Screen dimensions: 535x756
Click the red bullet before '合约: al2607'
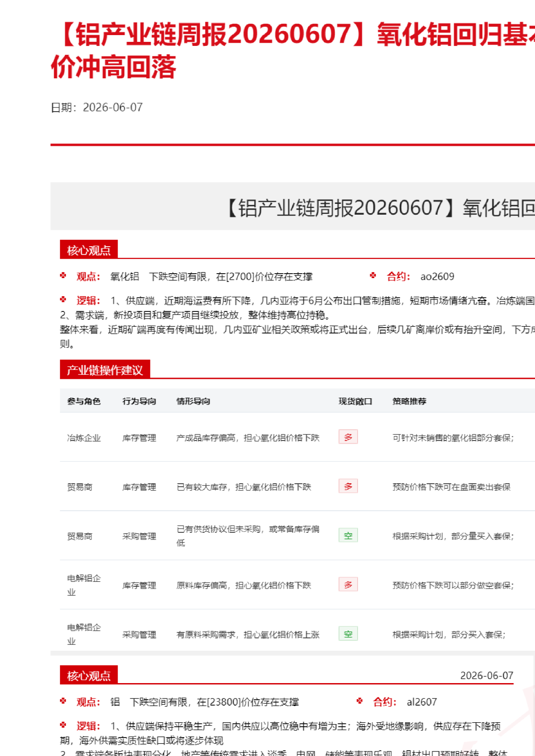click(x=359, y=701)
